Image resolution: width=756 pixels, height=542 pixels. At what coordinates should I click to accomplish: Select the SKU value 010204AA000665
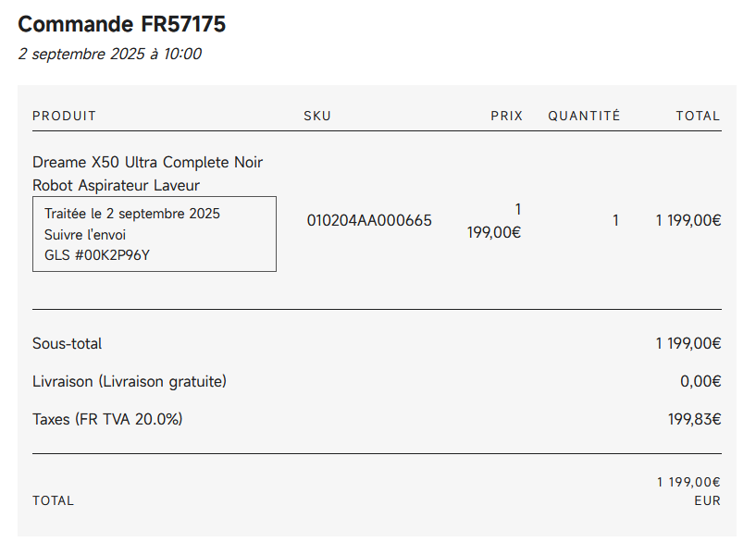[369, 220]
